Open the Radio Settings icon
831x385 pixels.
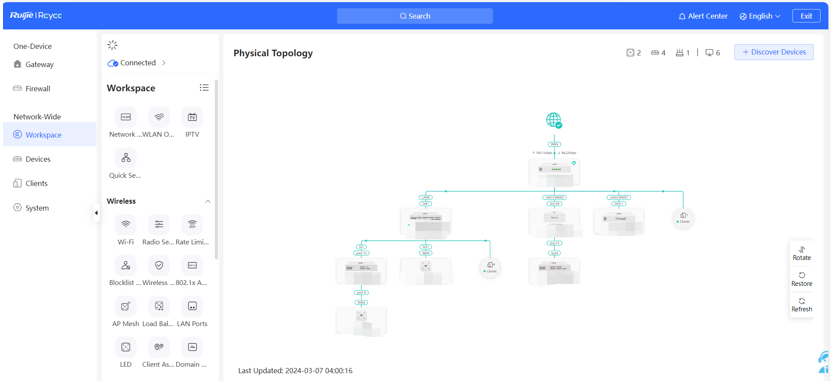(159, 224)
